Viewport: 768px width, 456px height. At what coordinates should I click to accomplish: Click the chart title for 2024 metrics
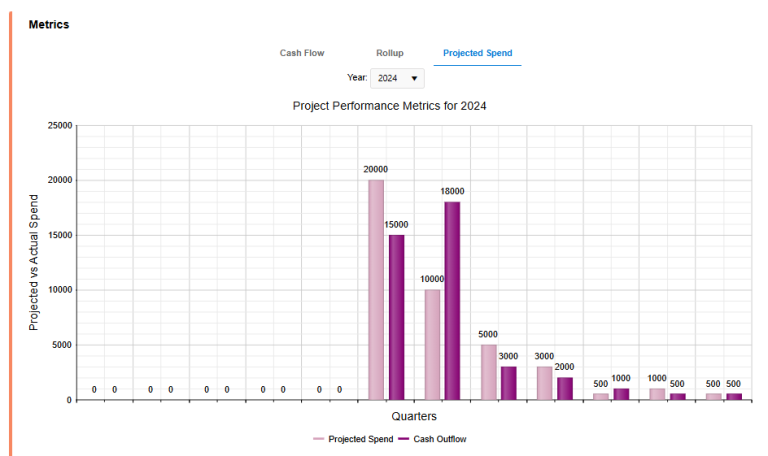click(389, 105)
